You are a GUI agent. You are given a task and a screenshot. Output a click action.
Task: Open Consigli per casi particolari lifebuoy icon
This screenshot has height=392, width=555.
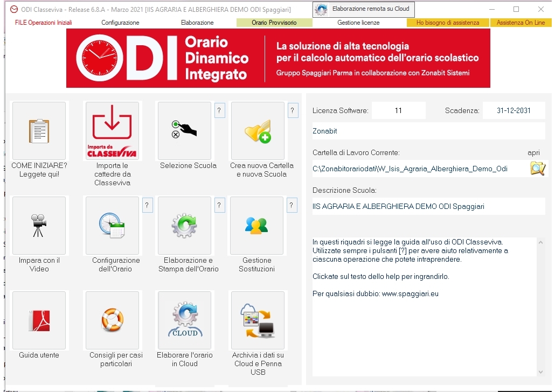pyautogui.click(x=112, y=320)
